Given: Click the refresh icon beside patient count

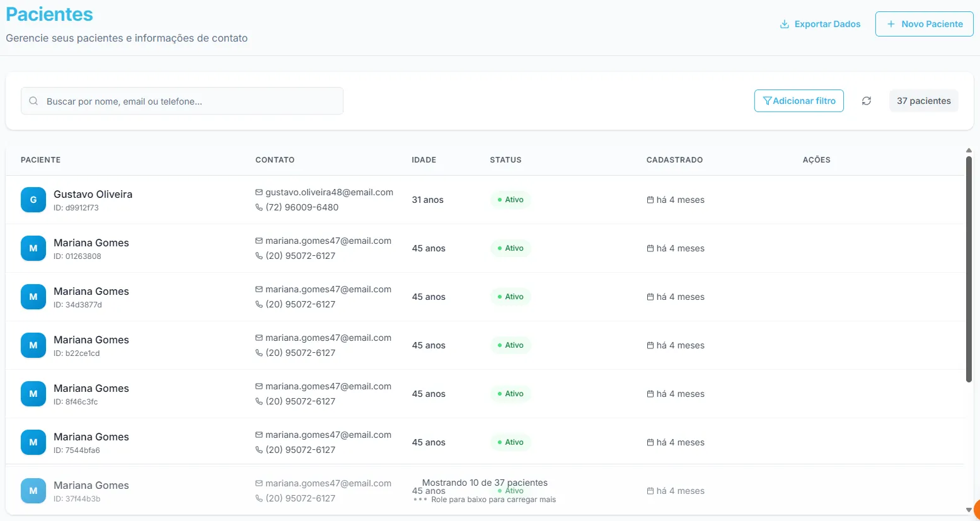Looking at the screenshot, I should [x=867, y=101].
